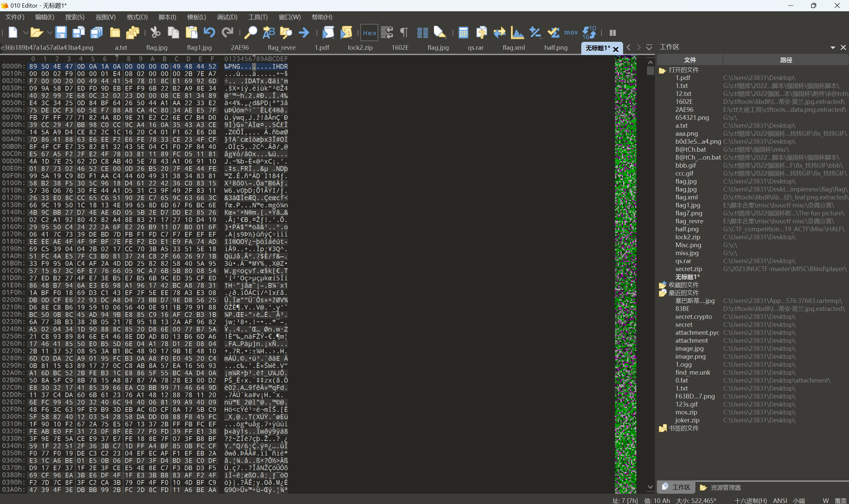Click the Close All stacked folders icon

point(133,33)
